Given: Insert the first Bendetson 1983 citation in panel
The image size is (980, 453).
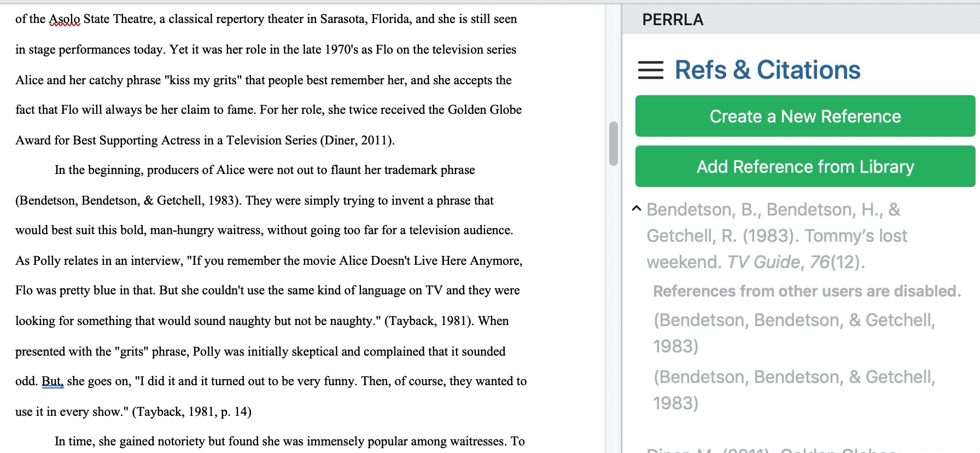Looking at the screenshot, I should pos(794,333).
